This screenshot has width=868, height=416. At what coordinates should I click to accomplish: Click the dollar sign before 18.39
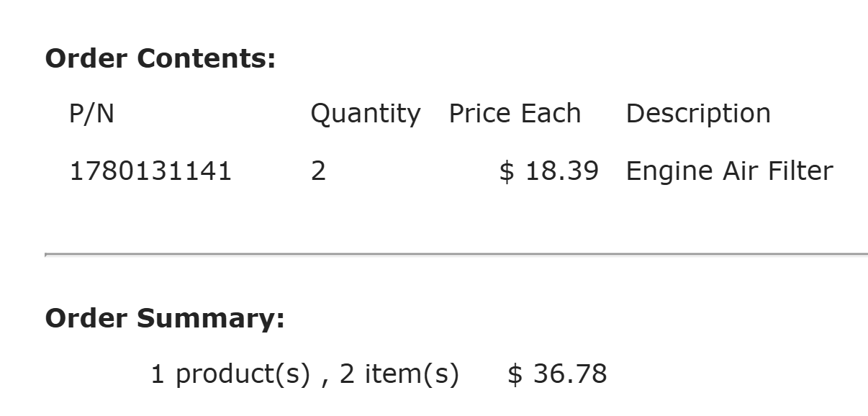pos(507,171)
